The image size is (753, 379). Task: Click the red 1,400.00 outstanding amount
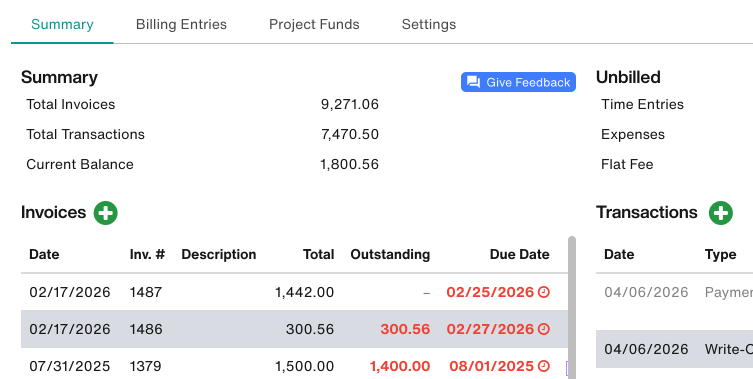[400, 366]
